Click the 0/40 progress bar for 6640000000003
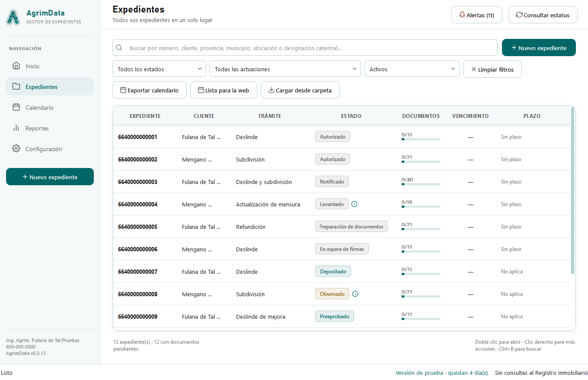The height and width of the screenshot is (380, 588). [x=421, y=184]
